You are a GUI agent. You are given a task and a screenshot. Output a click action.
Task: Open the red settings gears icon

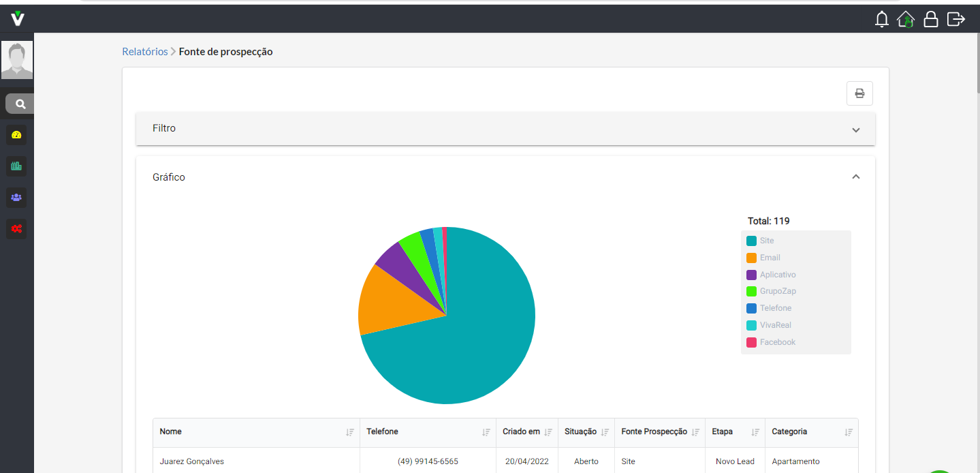[17, 228]
